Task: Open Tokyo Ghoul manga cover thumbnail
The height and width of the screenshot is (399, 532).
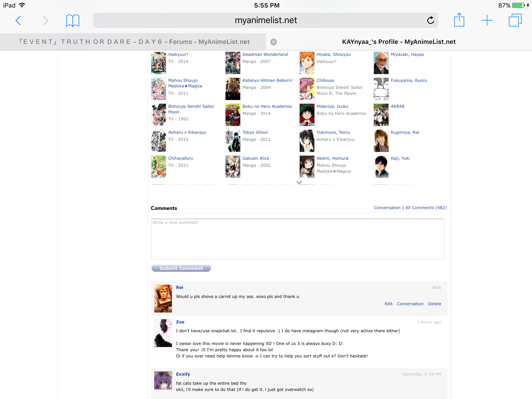Action: tap(232, 141)
